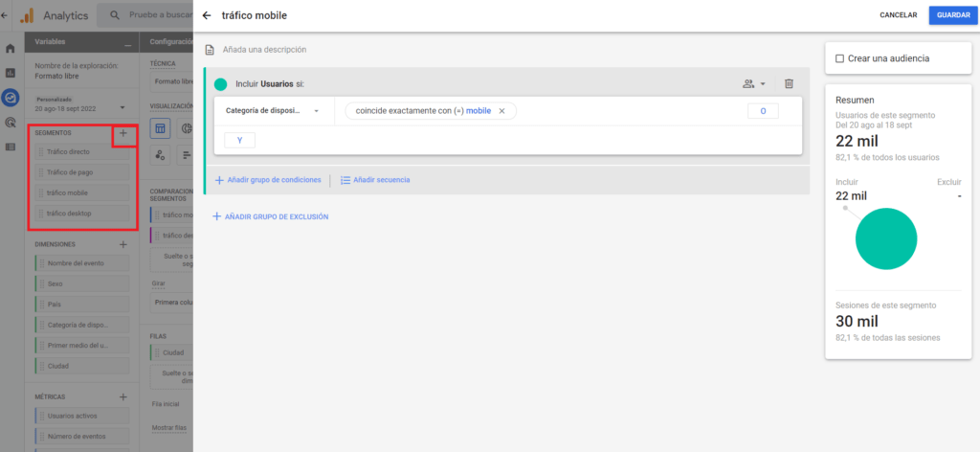Select the Explore icon in left sidebar
This screenshot has height=452, width=980.
coord(10,98)
